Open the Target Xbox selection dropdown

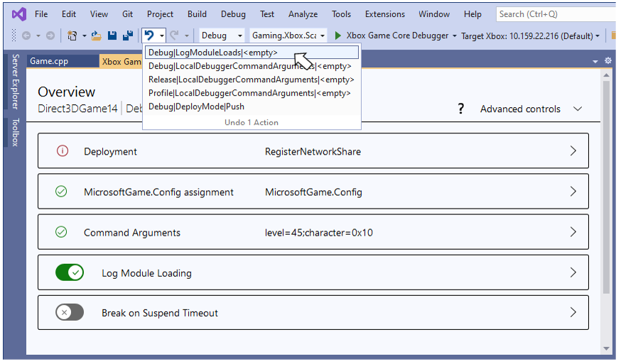point(530,36)
